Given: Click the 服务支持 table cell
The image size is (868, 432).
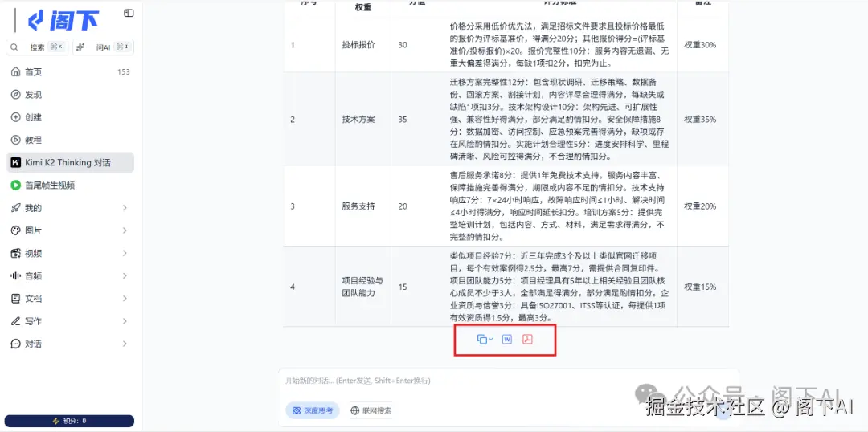Looking at the screenshot, I should pyautogui.click(x=362, y=206).
